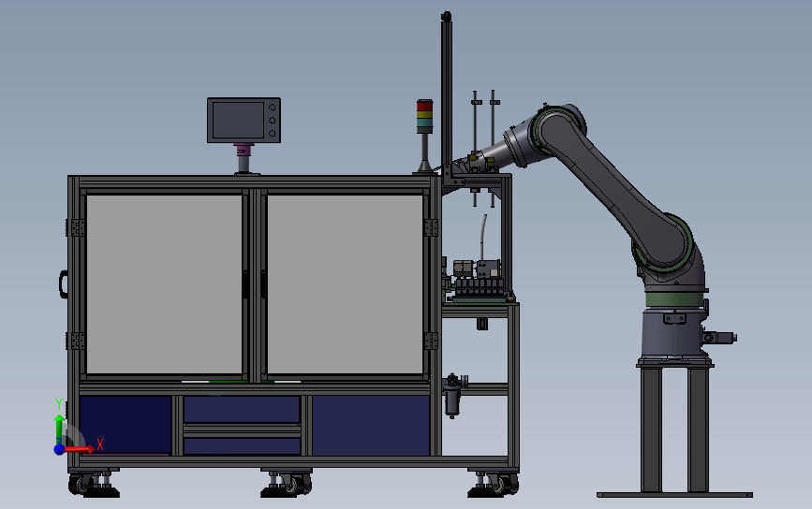Select the black handle on cabinet's left side

(x=63, y=284)
